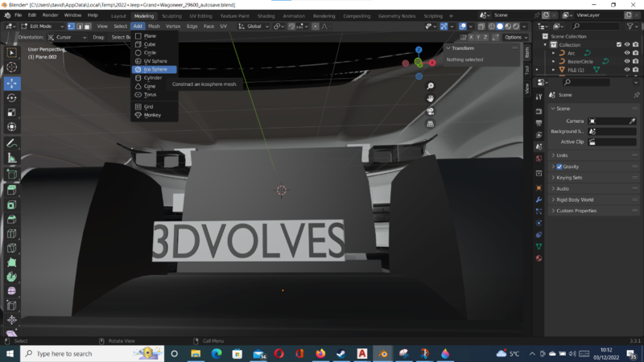Viewport: 644px width, 362px height.
Task: Click the Camera field eyedropper
Action: (x=632, y=121)
